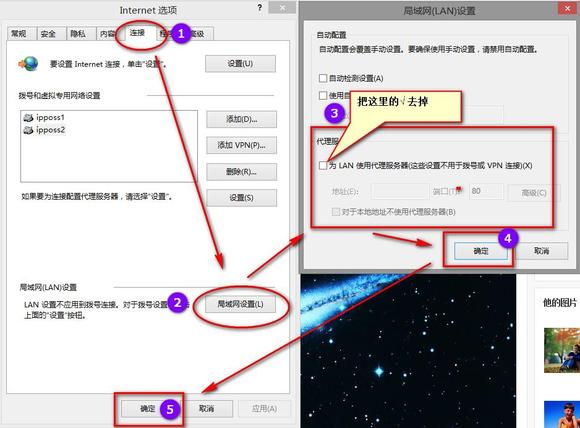The image size is (580, 428).
Task: Click the globe connection icon in Internet 选项
Action: coord(28,64)
